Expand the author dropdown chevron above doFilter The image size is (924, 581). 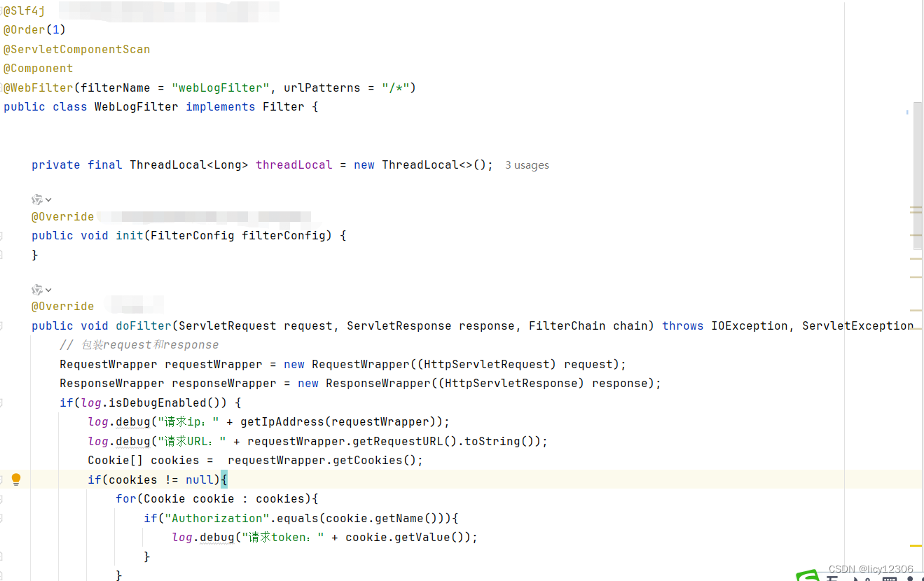48,290
